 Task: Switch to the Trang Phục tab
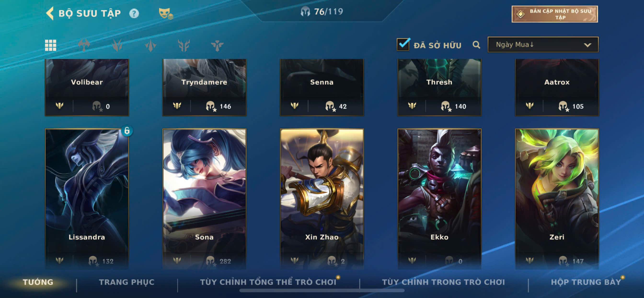(x=127, y=282)
